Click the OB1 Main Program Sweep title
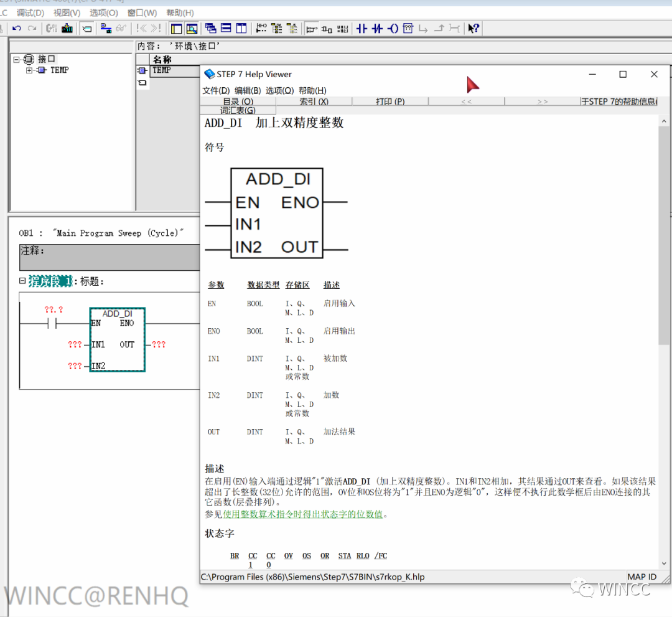This screenshot has width=672, height=617. (101, 233)
